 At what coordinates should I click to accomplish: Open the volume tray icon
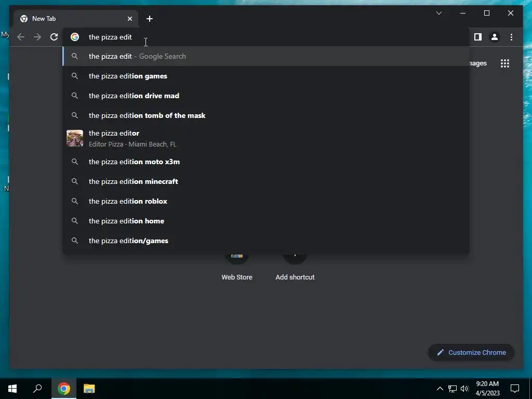tap(464, 389)
